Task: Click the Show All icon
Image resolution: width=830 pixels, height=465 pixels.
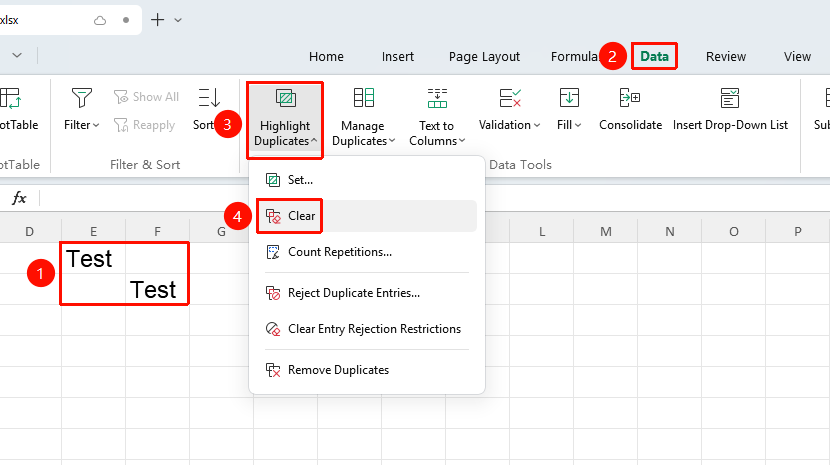Action: click(121, 97)
